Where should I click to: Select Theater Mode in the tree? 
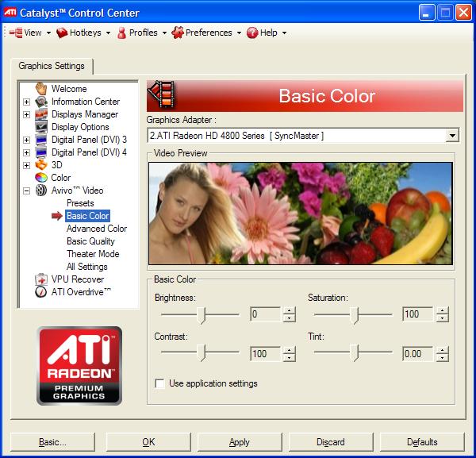point(93,254)
